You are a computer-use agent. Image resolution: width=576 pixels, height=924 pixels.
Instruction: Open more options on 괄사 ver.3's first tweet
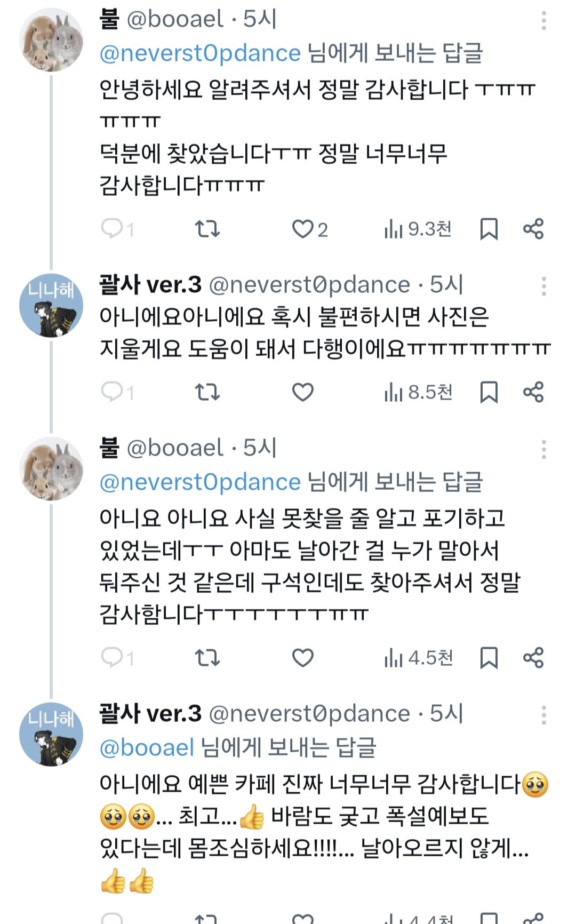(543, 286)
